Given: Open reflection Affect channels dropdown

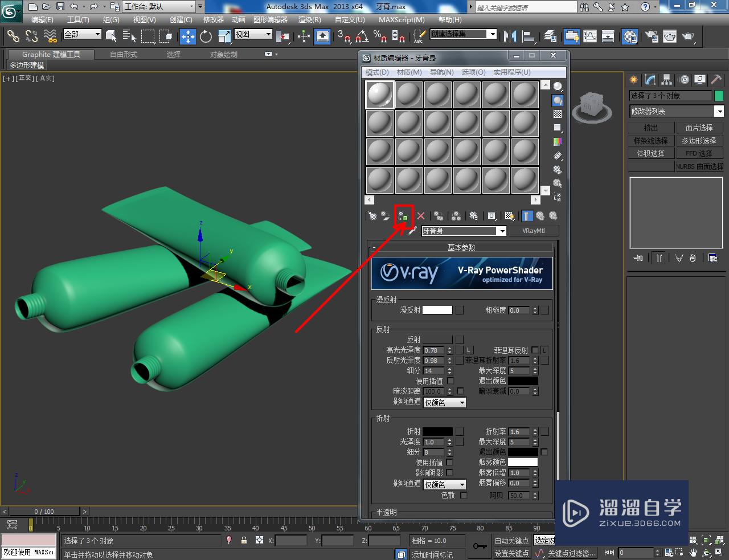Looking at the screenshot, I should (445, 402).
